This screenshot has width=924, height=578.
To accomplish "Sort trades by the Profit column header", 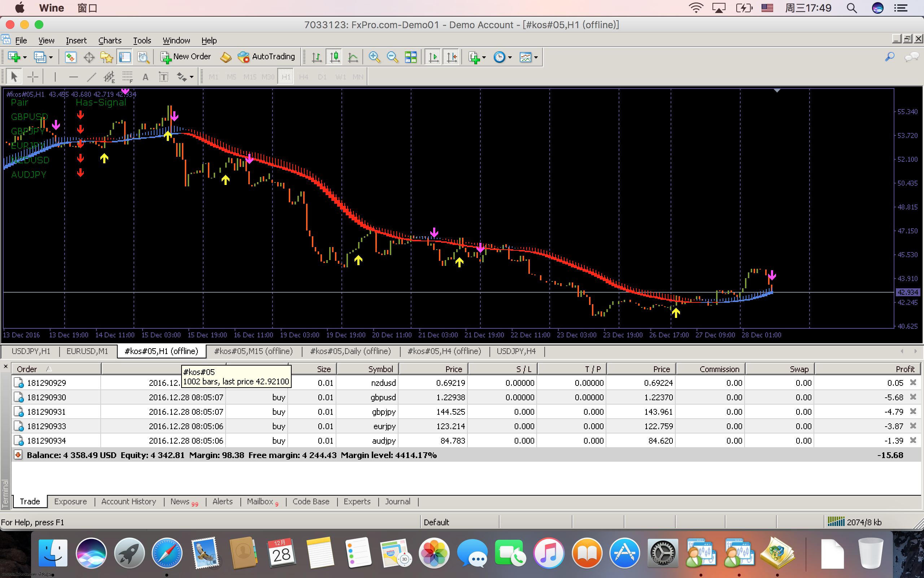I will (x=867, y=369).
